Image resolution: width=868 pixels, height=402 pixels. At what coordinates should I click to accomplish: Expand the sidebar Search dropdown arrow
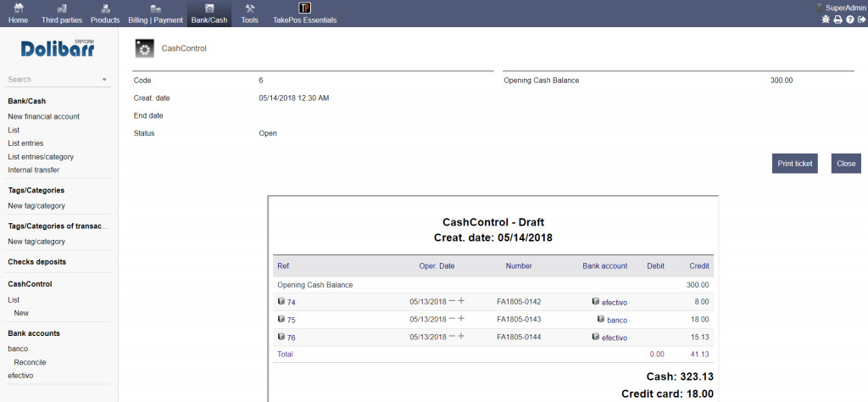(104, 80)
